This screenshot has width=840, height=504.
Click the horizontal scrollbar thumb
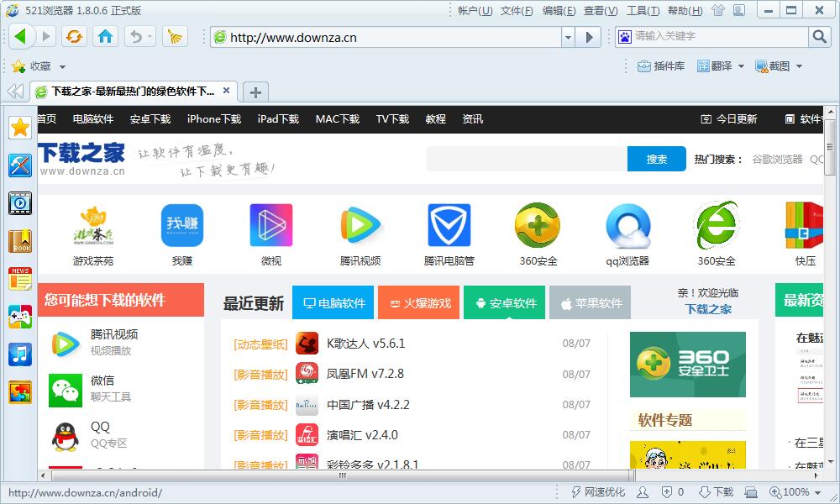coord(342,475)
